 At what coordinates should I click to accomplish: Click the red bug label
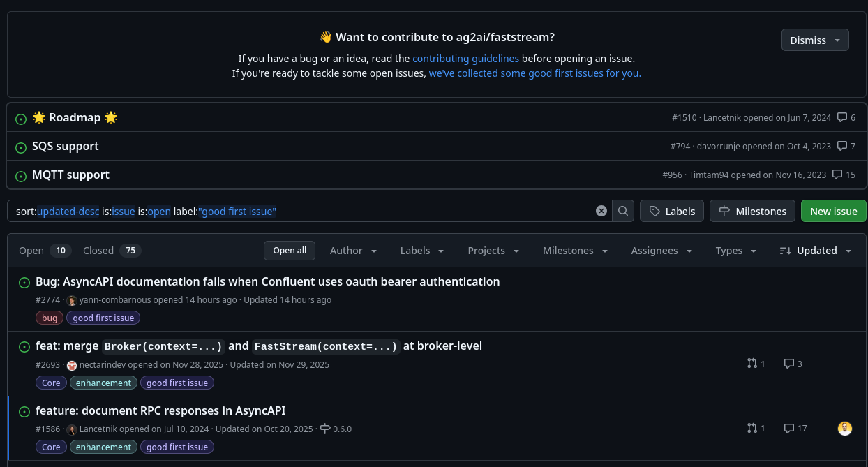point(50,318)
